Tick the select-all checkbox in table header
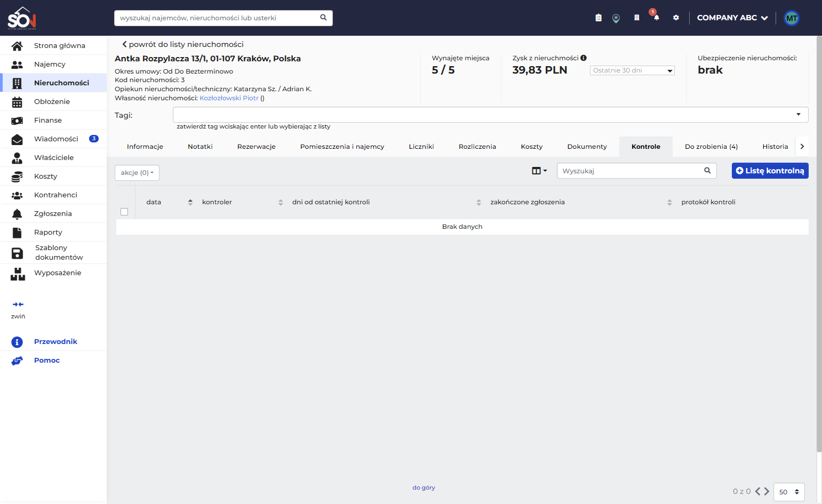822x504 pixels. pos(124,212)
